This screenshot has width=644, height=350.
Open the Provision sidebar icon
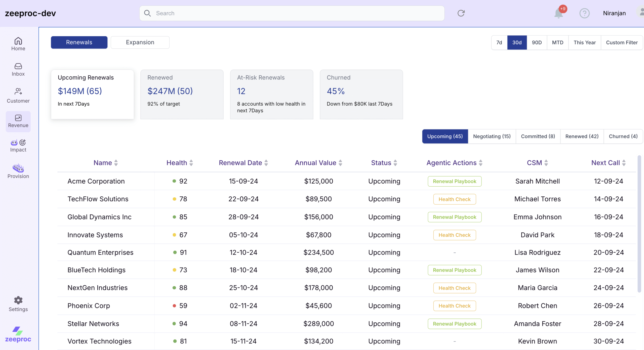point(18,168)
